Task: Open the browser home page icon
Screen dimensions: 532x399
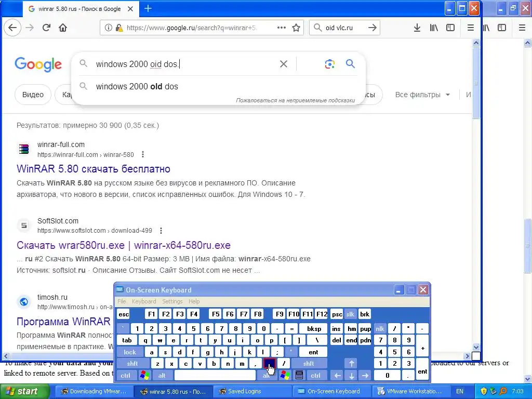Action: pos(63,28)
